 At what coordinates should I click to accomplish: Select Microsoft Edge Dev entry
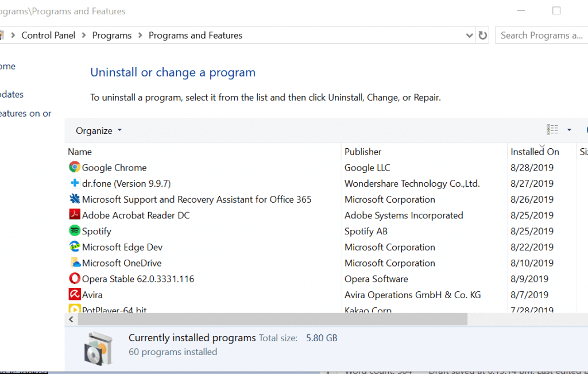click(x=122, y=247)
